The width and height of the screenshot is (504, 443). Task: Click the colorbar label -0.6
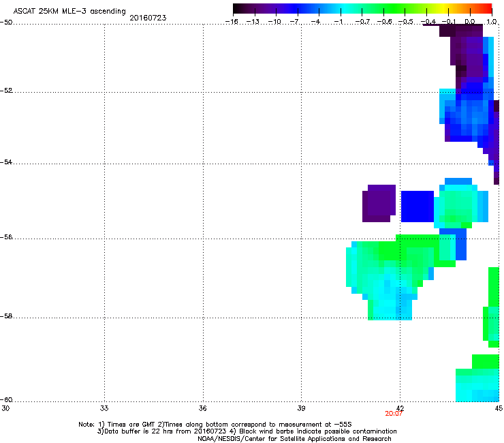tap(384, 22)
